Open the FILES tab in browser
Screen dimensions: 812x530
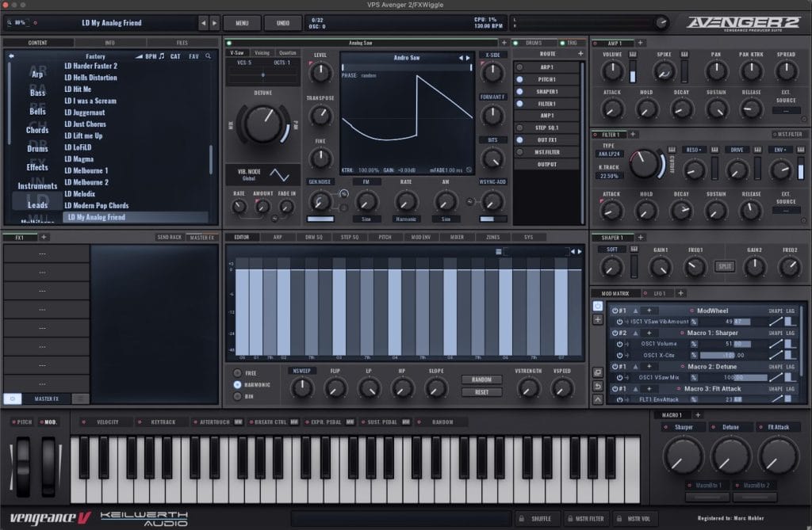click(182, 43)
